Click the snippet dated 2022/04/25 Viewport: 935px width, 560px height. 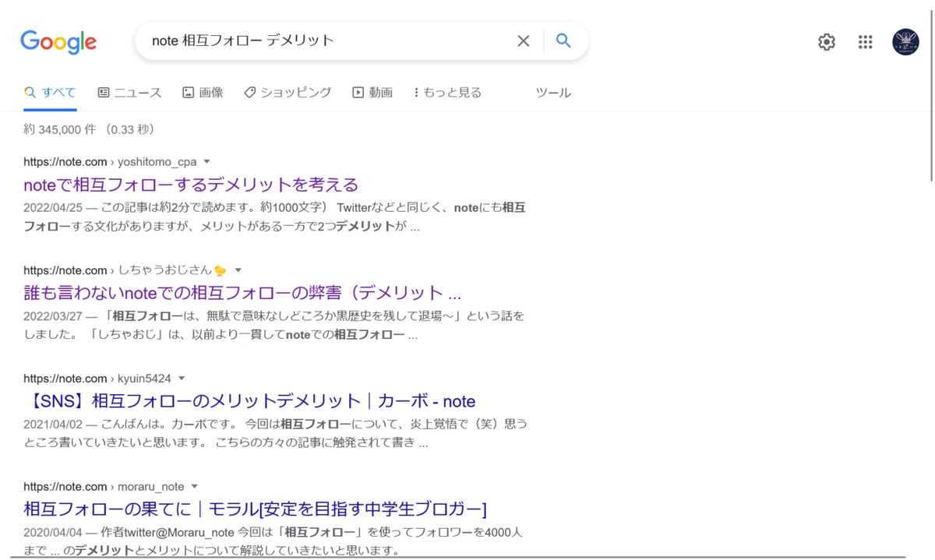pyautogui.click(x=274, y=217)
